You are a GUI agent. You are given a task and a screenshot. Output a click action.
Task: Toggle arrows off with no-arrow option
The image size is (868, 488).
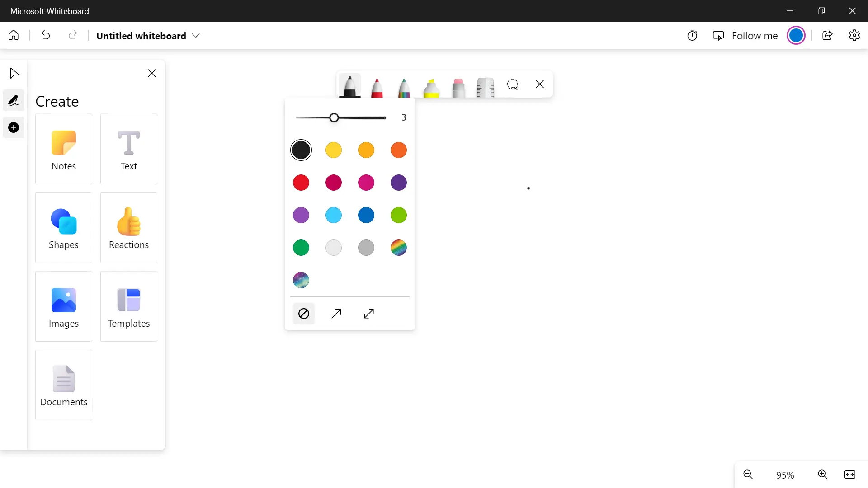[x=303, y=313]
